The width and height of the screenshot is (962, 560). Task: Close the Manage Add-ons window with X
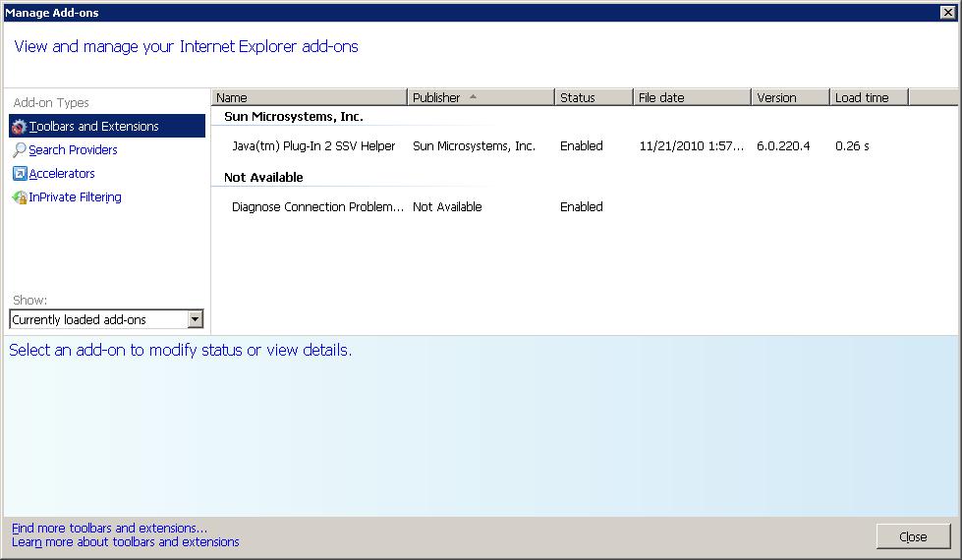(x=948, y=12)
